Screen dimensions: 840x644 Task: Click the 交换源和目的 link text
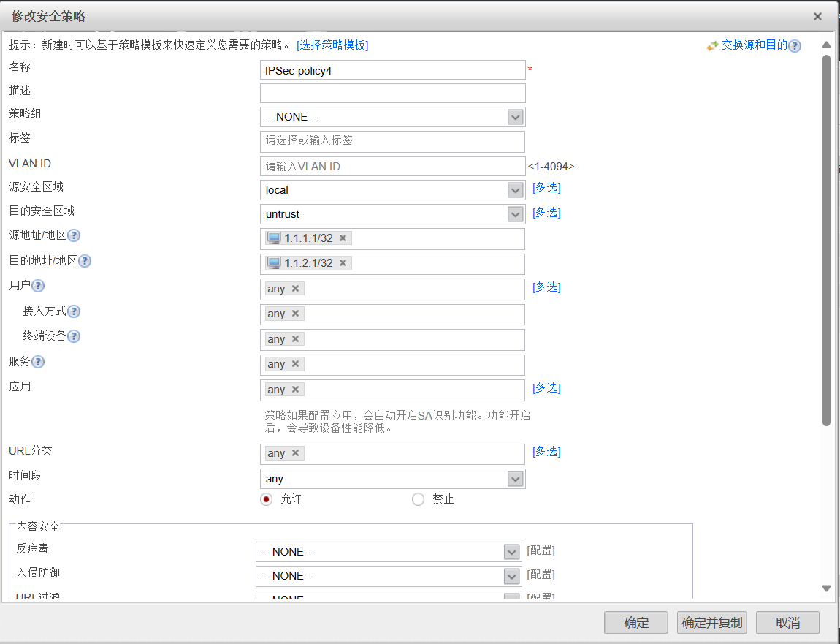(x=755, y=45)
